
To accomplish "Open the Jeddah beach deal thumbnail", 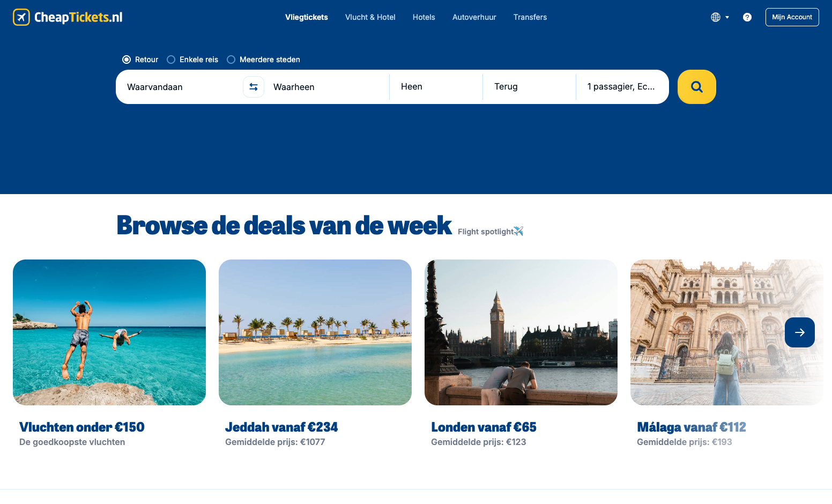I will pos(315,332).
